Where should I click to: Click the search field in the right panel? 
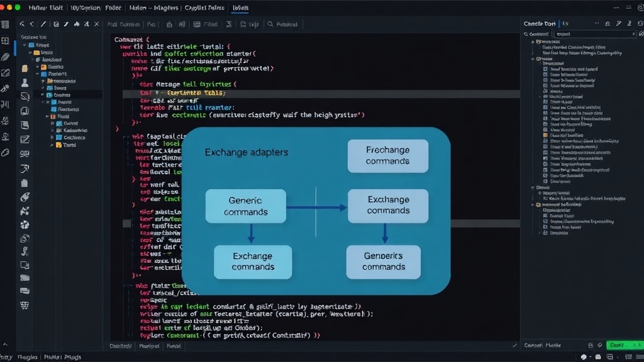pos(595,34)
